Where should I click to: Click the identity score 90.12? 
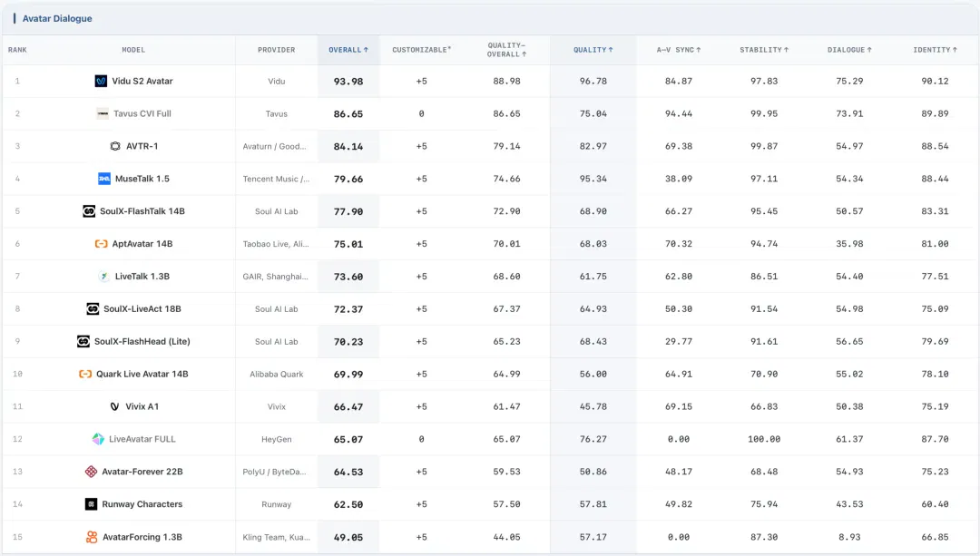935,82
